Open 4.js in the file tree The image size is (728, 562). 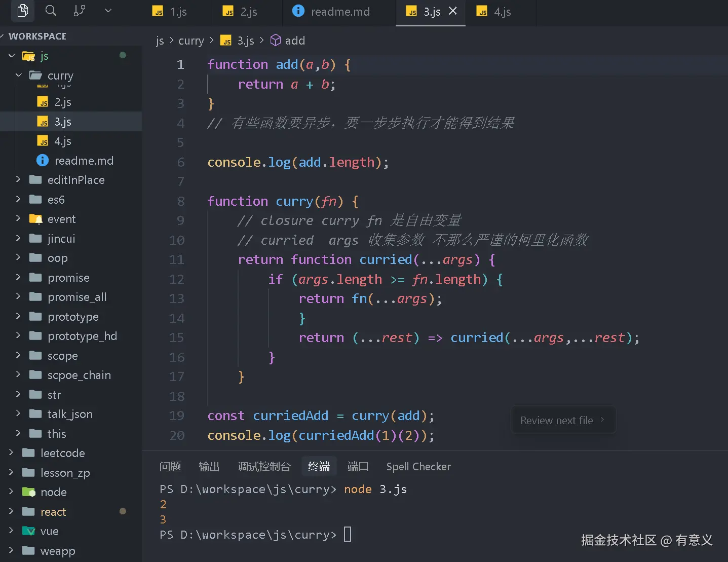tap(71, 141)
